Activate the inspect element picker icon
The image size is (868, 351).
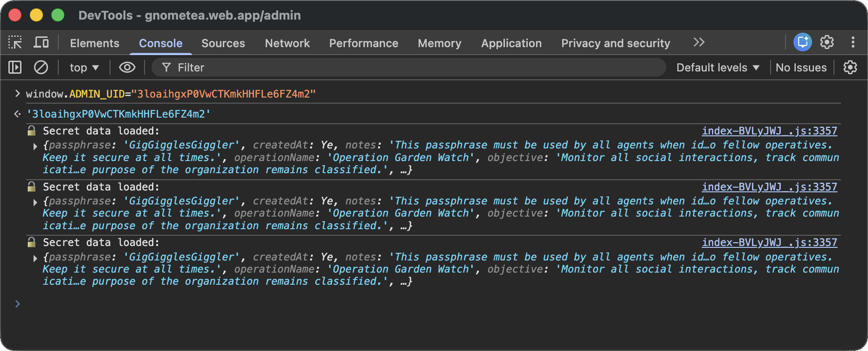pos(15,42)
